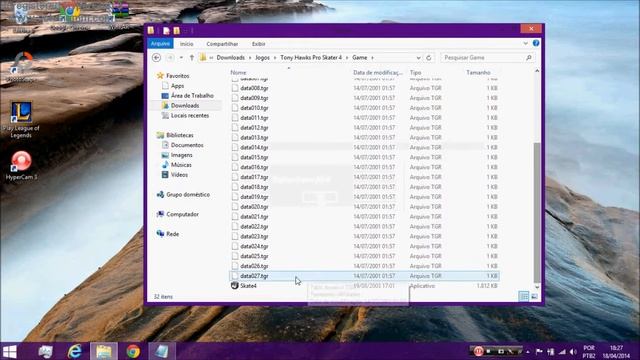Open Locais recentes in sidebar
Viewport: 640px width, 360px height.
(190, 116)
